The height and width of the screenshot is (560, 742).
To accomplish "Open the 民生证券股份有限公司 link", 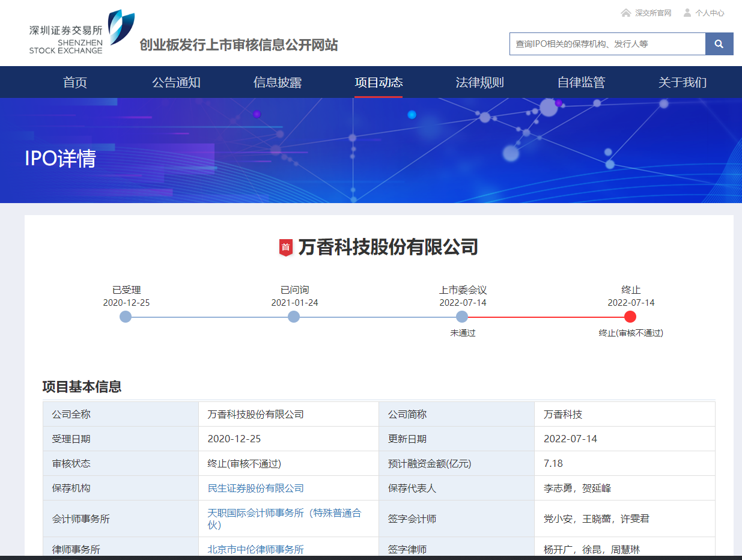I will click(256, 488).
